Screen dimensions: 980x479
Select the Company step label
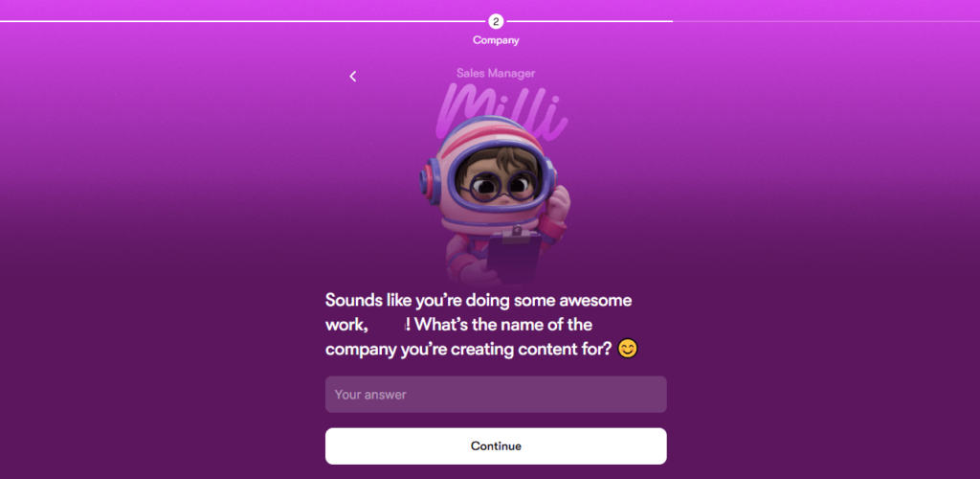coord(496,40)
